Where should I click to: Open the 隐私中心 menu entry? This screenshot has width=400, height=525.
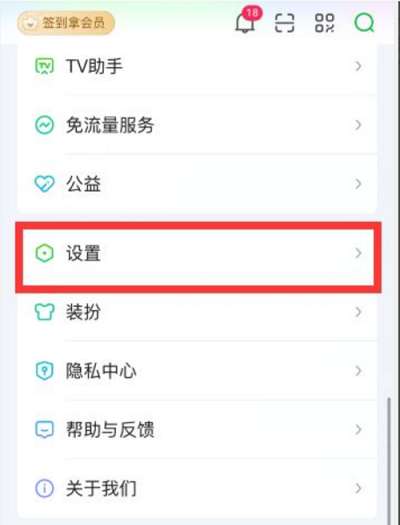point(197,371)
